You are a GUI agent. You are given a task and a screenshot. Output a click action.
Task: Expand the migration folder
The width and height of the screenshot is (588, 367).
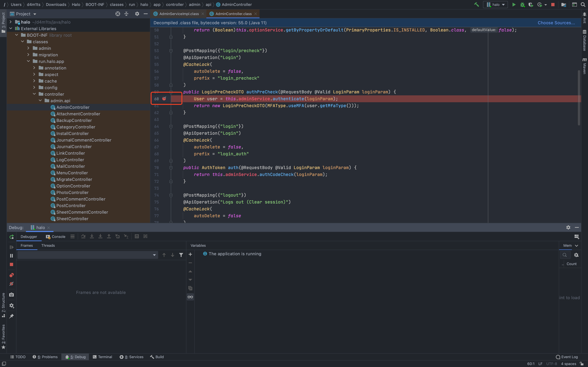28,55
